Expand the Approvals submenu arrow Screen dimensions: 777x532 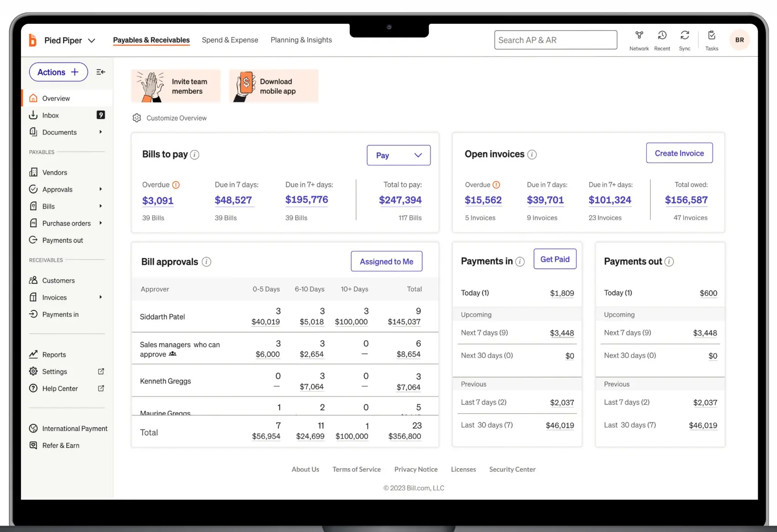click(101, 189)
